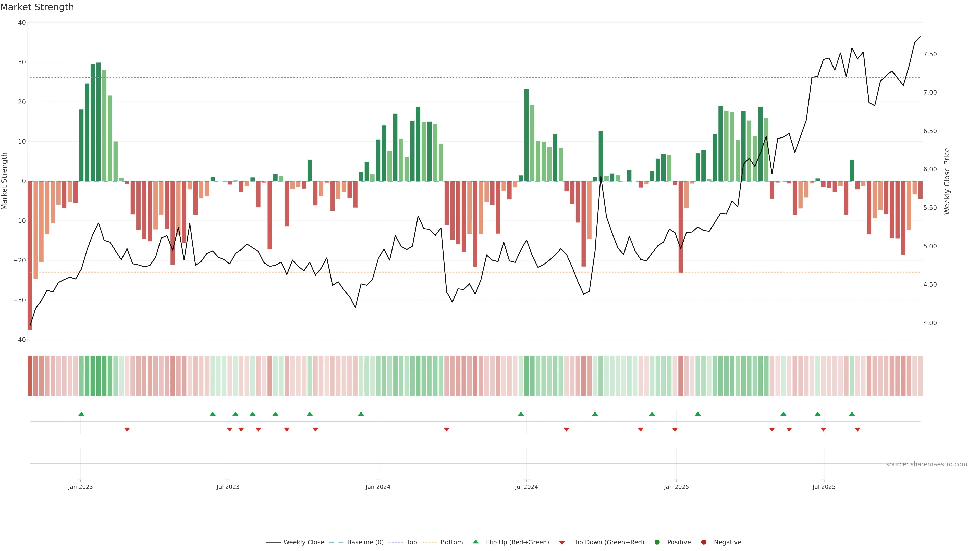Screen dimensions: 980x551
Task: Click the Positive green circle legend icon
Action: (x=657, y=542)
